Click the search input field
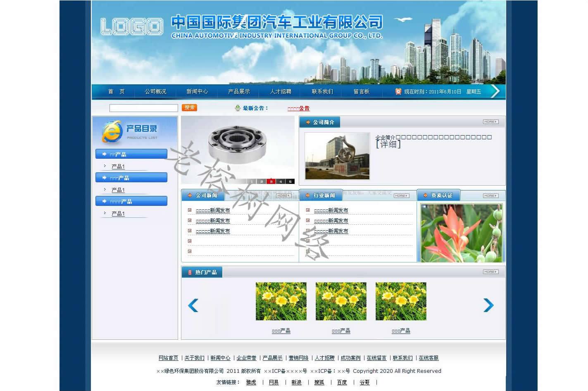Image resolution: width=588 pixels, height=391 pixels. tap(143, 108)
